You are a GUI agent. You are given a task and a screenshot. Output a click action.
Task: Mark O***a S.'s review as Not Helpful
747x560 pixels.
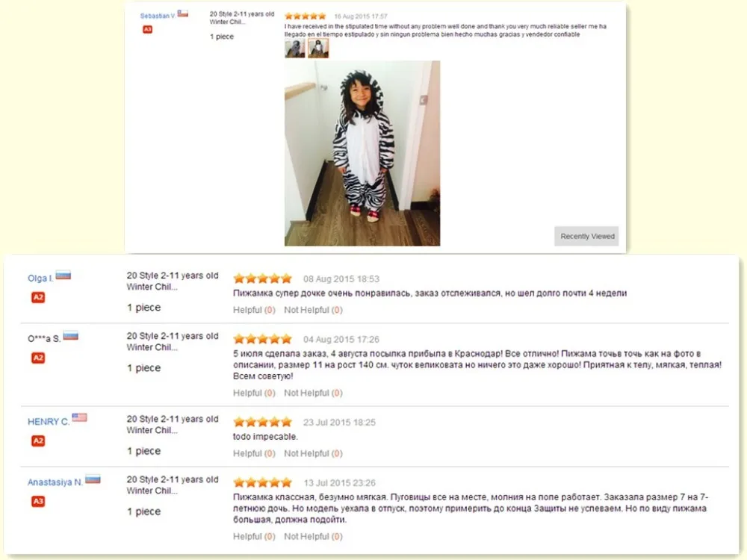click(313, 393)
